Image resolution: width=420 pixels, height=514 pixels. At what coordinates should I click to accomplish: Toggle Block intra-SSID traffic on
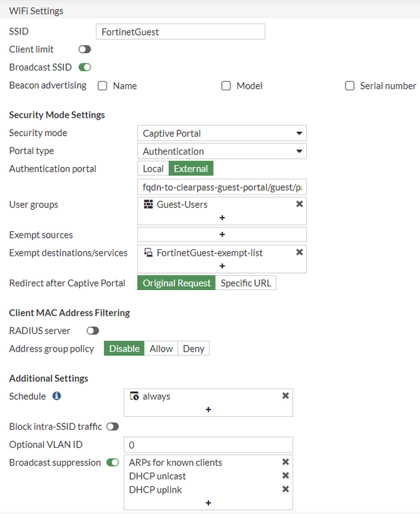click(x=113, y=427)
